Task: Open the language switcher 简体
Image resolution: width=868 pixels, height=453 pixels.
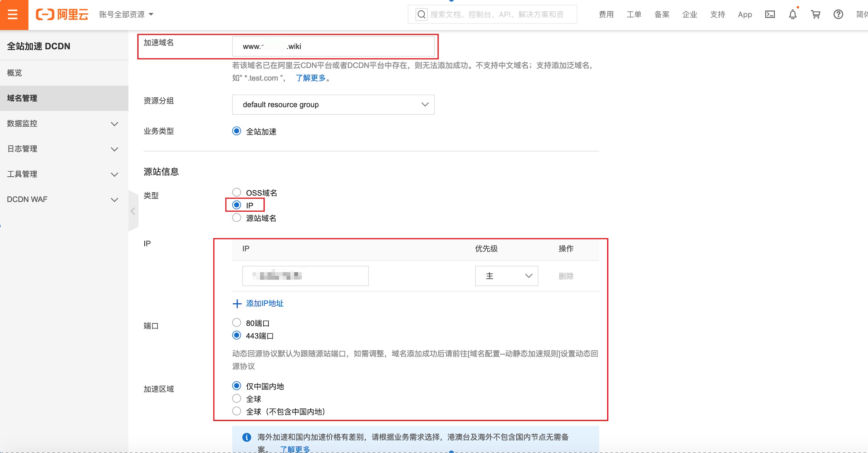Action: pos(862,15)
